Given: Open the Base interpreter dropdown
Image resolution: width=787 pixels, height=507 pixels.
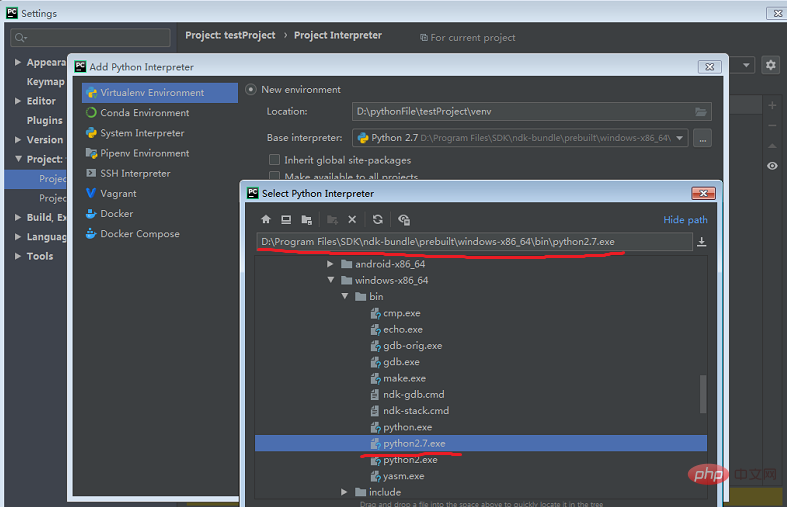Looking at the screenshot, I should 681,138.
